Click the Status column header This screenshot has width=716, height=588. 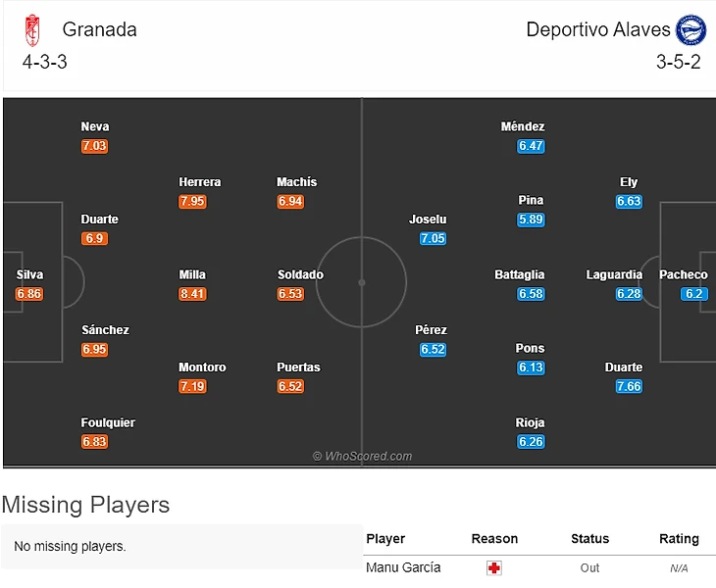coord(590,539)
